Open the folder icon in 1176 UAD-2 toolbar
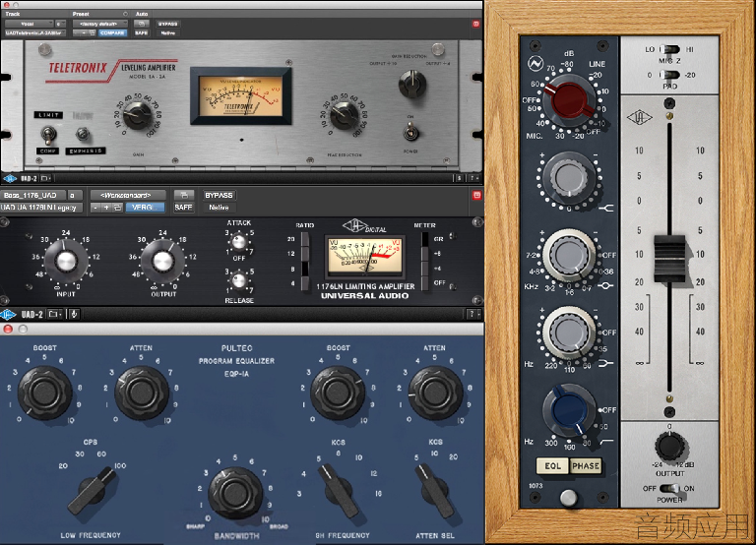The width and height of the screenshot is (756, 545). [x=54, y=315]
